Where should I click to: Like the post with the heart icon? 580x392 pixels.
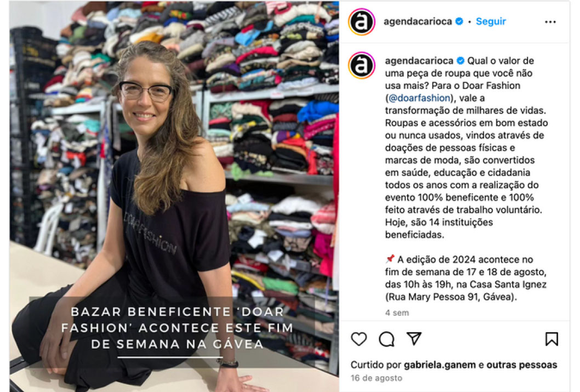359,339
